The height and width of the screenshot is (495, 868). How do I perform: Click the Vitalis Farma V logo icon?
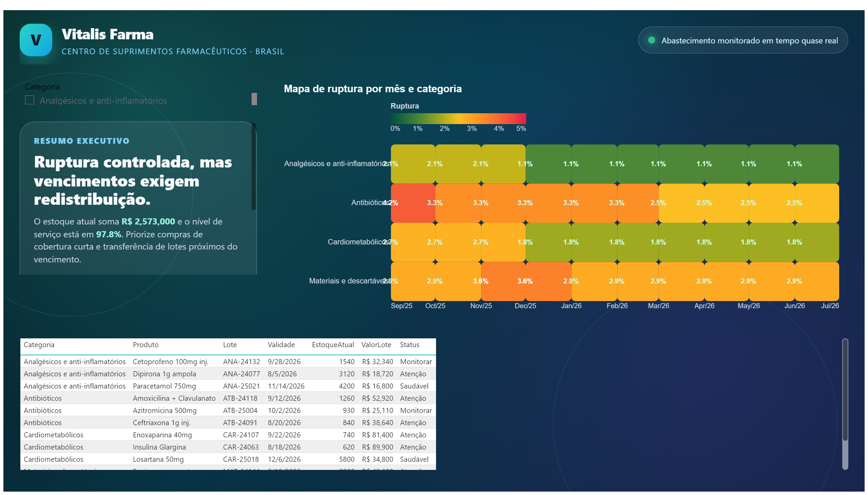pyautogui.click(x=36, y=40)
